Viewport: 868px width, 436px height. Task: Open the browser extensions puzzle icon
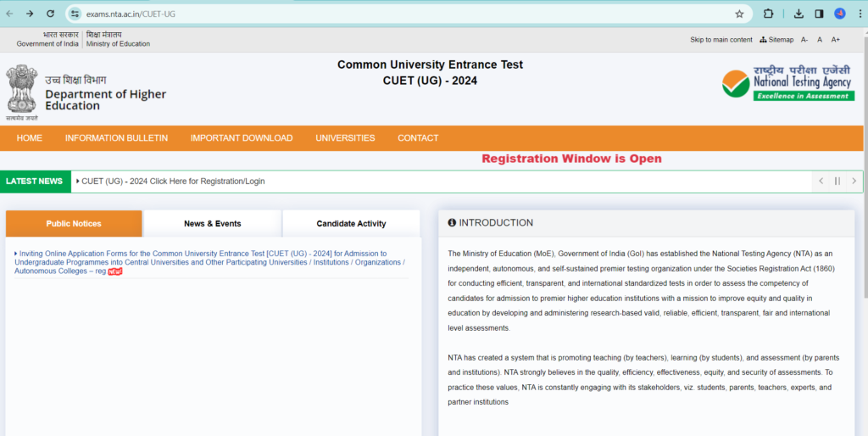point(768,14)
